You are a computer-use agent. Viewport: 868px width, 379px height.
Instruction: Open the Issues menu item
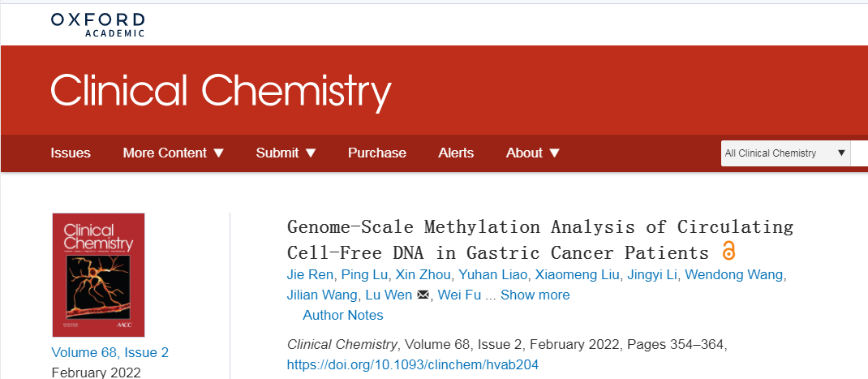click(71, 153)
